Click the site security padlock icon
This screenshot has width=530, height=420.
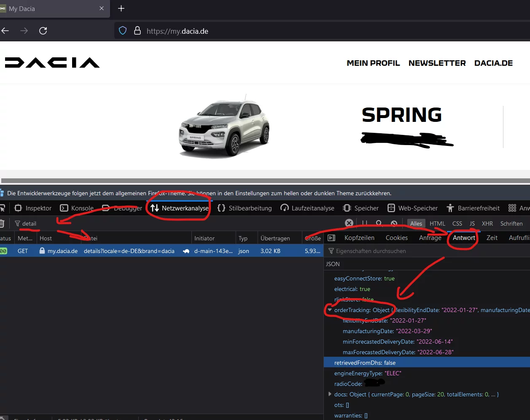(137, 31)
